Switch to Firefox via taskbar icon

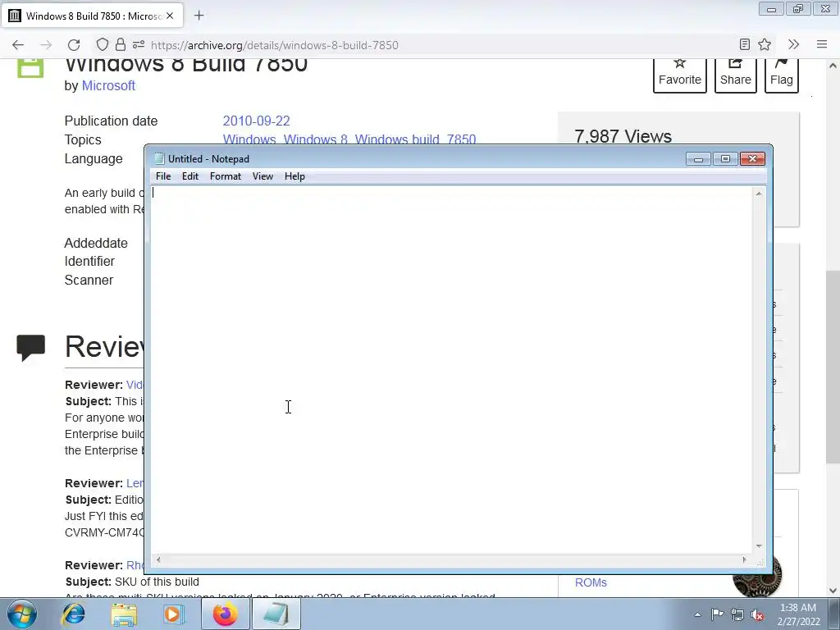[x=225, y=614]
